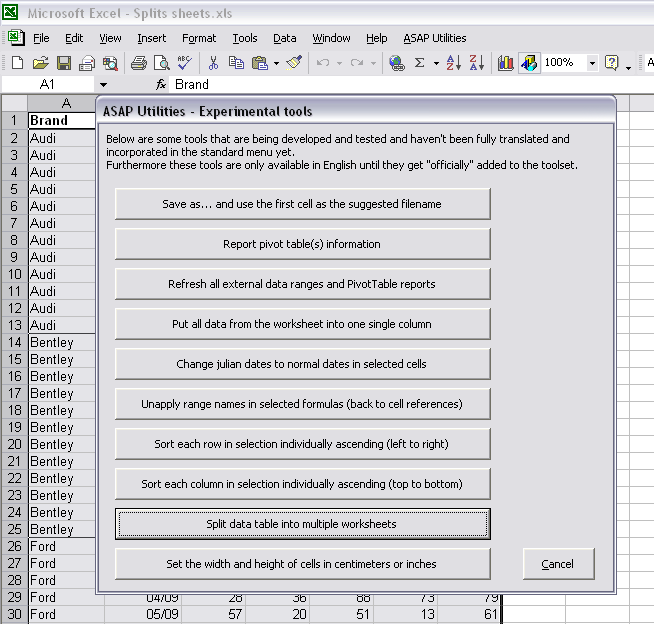Viewport: 654px width, 624px height.
Task: Click Put all data into one column button
Action: (303, 324)
